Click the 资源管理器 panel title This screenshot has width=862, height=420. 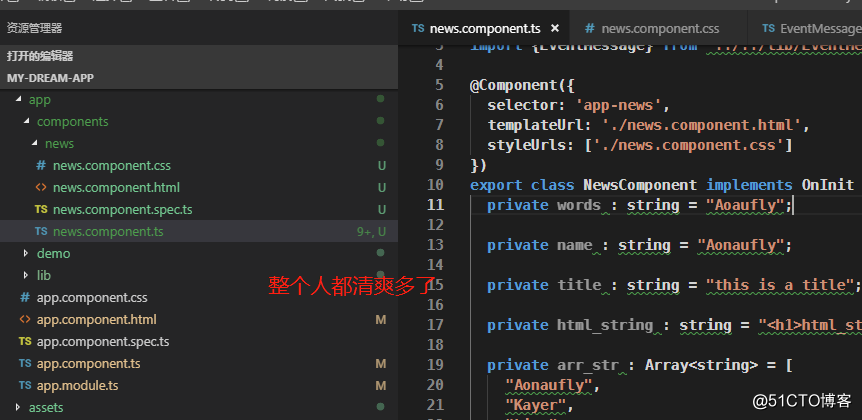click(34, 28)
